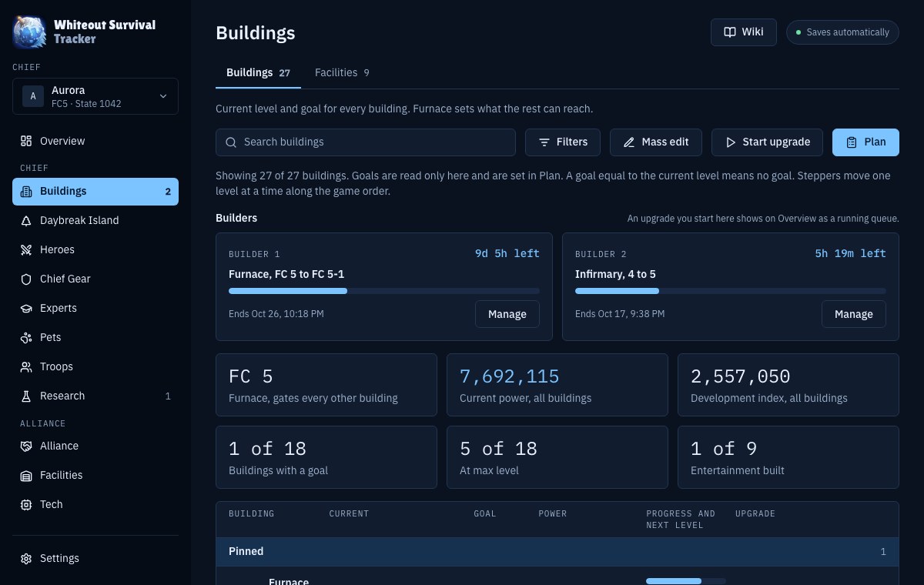Click the sidebar Facilities building icon
Viewport: 924px width, 585px height.
26,476
